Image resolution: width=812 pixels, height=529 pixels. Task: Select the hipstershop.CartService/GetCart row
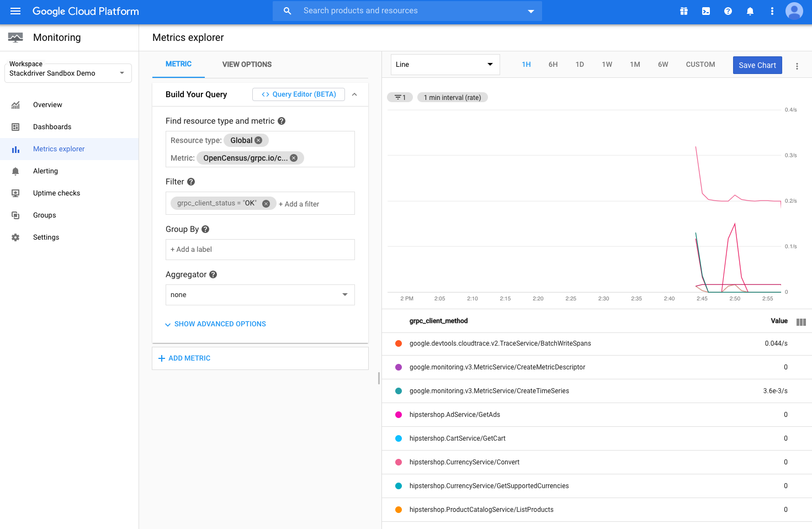[597, 438]
